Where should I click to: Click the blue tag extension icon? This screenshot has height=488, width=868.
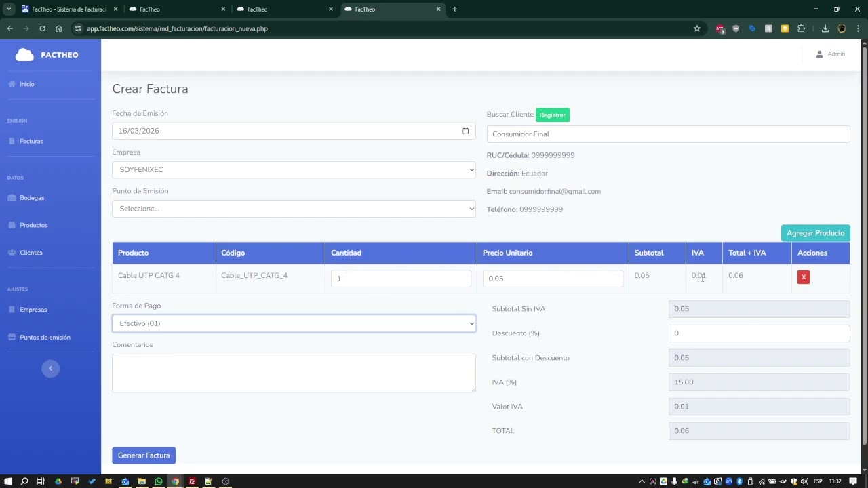[x=752, y=28]
